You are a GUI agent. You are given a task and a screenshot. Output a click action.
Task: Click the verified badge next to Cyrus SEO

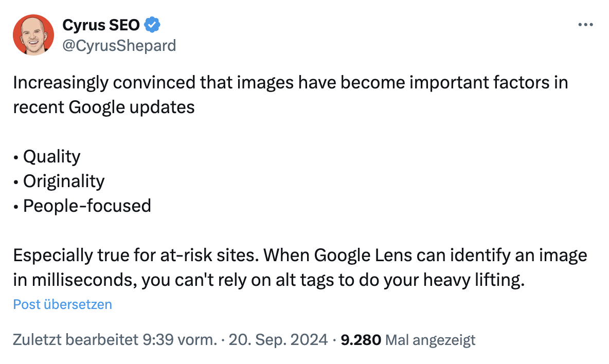(152, 24)
